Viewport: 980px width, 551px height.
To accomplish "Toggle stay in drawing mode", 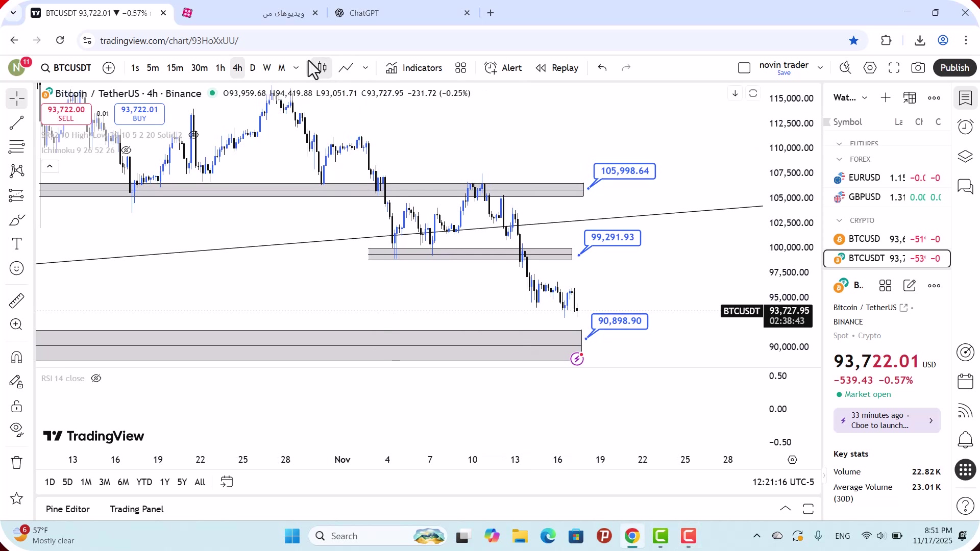I will click(x=17, y=382).
